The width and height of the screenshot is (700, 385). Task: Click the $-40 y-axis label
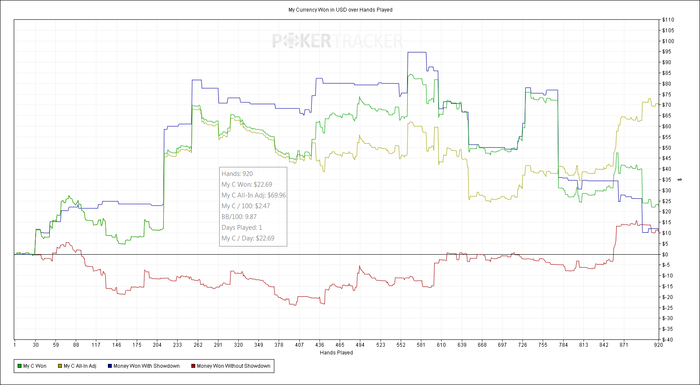pos(668,339)
